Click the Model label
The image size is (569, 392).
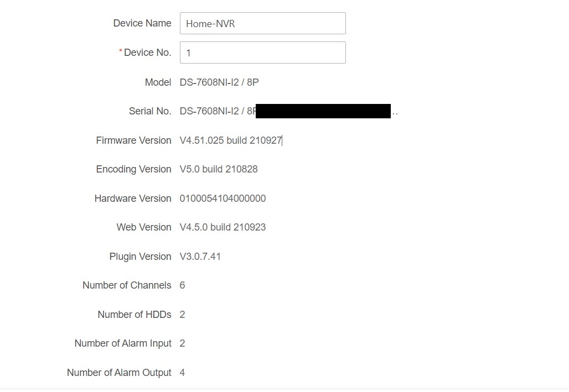(x=158, y=82)
